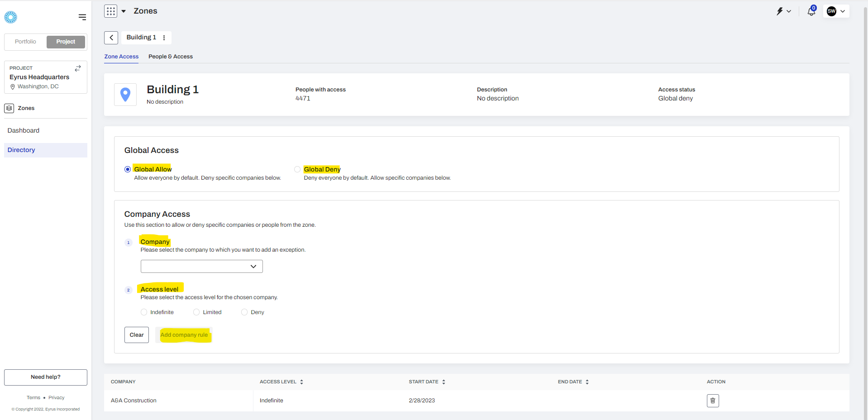
Task: Open Building 1 three-dot options menu
Action: click(x=164, y=38)
